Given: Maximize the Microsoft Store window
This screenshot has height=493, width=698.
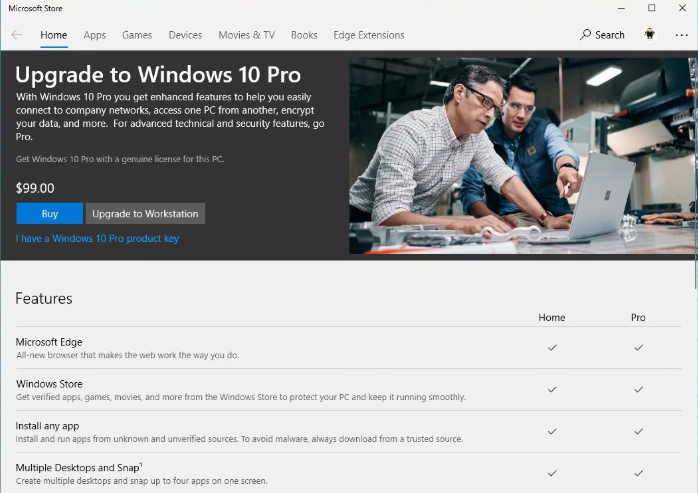Looking at the screenshot, I should pyautogui.click(x=651, y=8).
